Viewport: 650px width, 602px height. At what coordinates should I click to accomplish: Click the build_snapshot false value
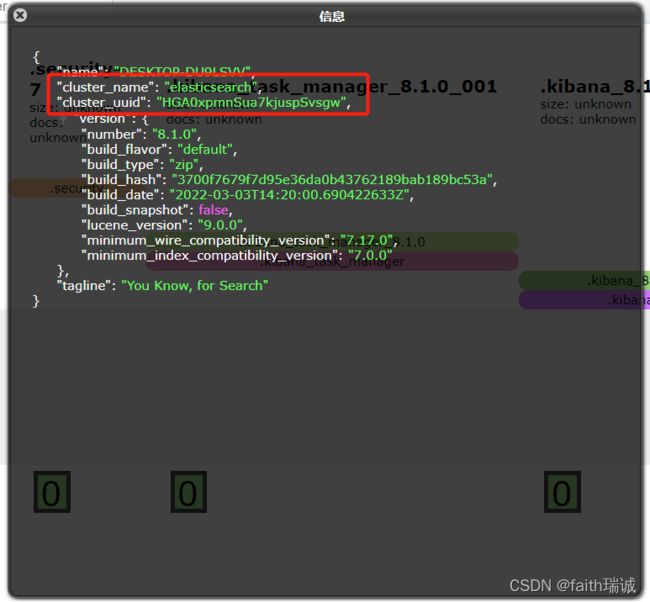pyautogui.click(x=213, y=210)
